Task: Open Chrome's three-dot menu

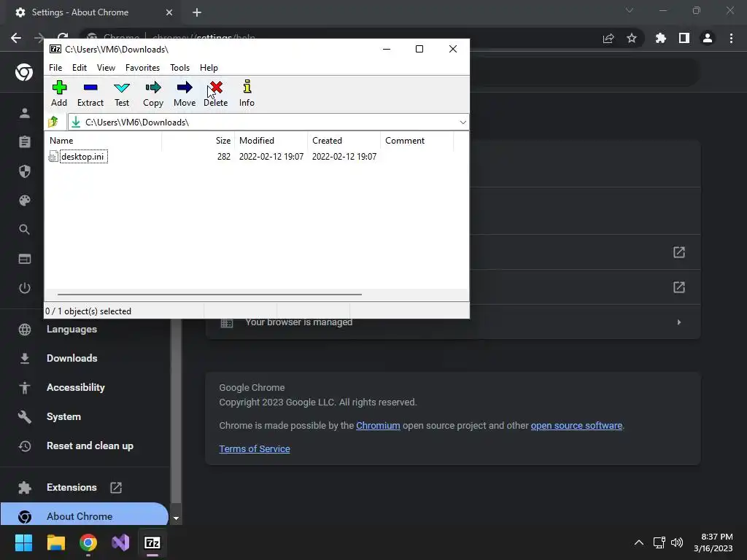Action: coord(731,38)
